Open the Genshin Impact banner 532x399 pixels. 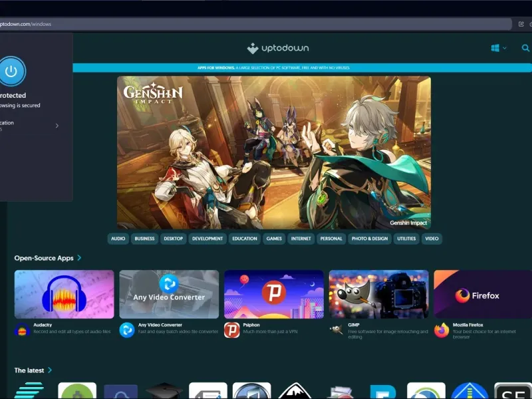274,152
